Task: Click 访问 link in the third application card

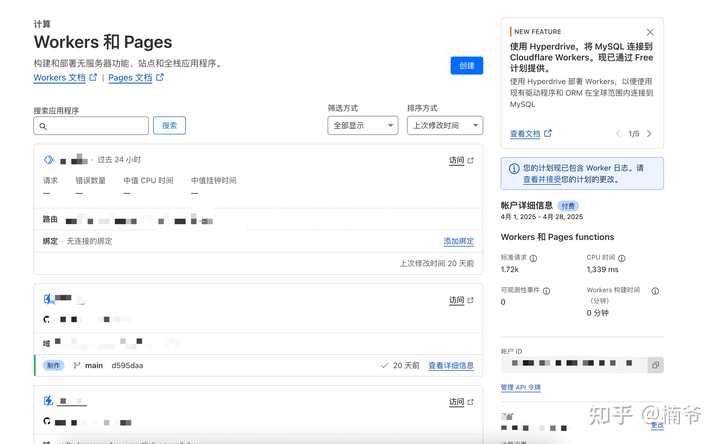Action: pos(456,402)
